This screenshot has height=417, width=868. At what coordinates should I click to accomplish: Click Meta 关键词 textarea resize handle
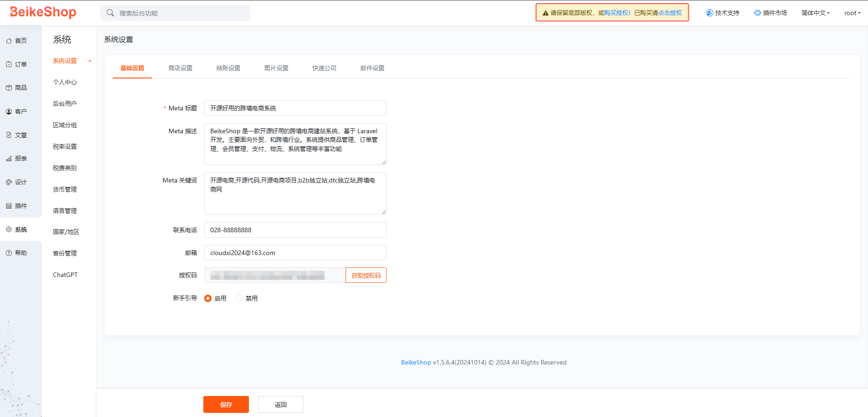(x=384, y=212)
